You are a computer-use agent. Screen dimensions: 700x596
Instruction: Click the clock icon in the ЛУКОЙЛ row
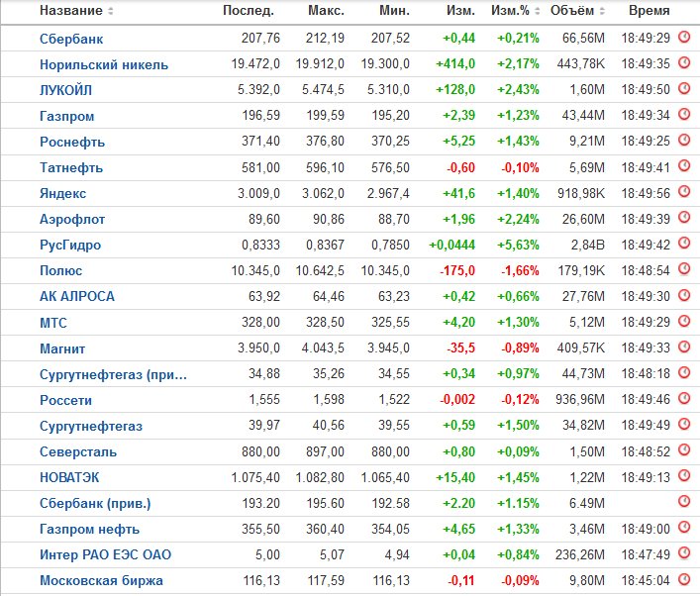(684, 88)
